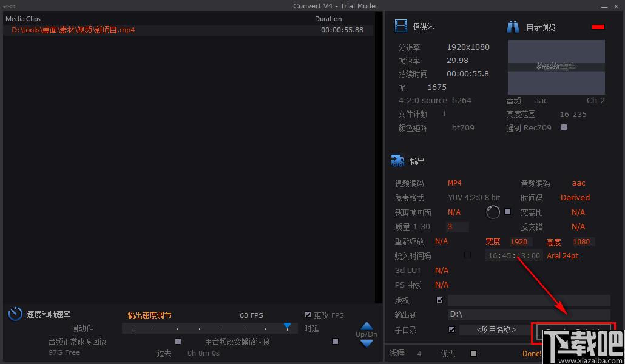Click the Done! status text
Image resolution: width=625 pixels, height=364 pixels.
click(532, 354)
